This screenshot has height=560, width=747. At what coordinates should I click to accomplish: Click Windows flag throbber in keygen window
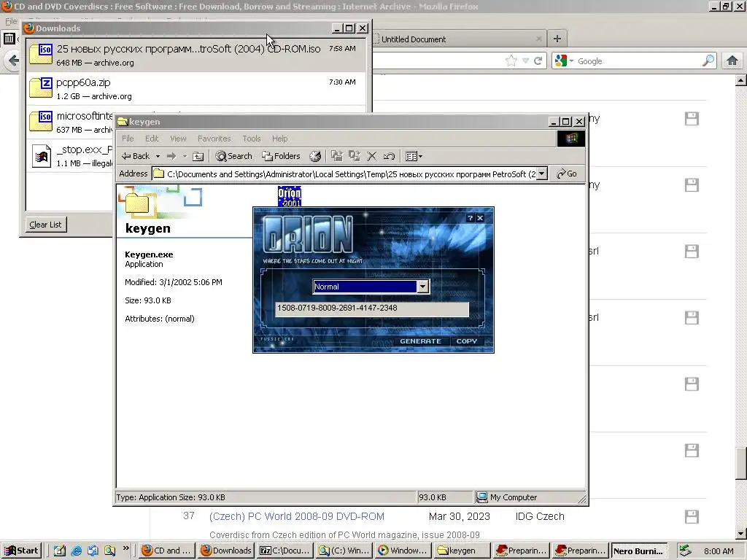(570, 139)
